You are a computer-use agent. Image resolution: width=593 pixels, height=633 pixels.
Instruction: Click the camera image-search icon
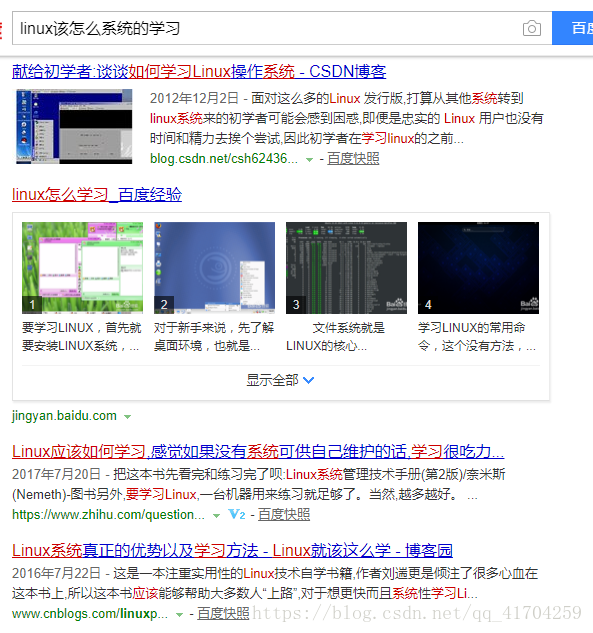(532, 28)
